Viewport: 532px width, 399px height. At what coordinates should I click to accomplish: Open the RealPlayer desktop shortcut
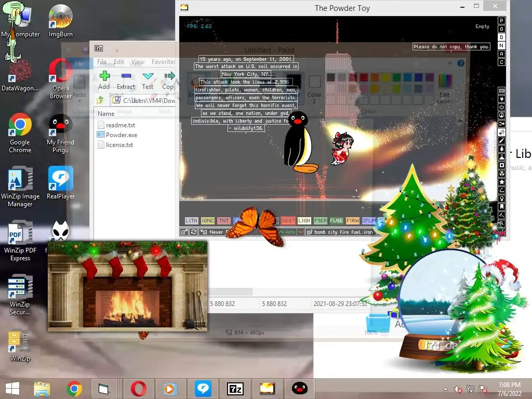[x=61, y=182]
